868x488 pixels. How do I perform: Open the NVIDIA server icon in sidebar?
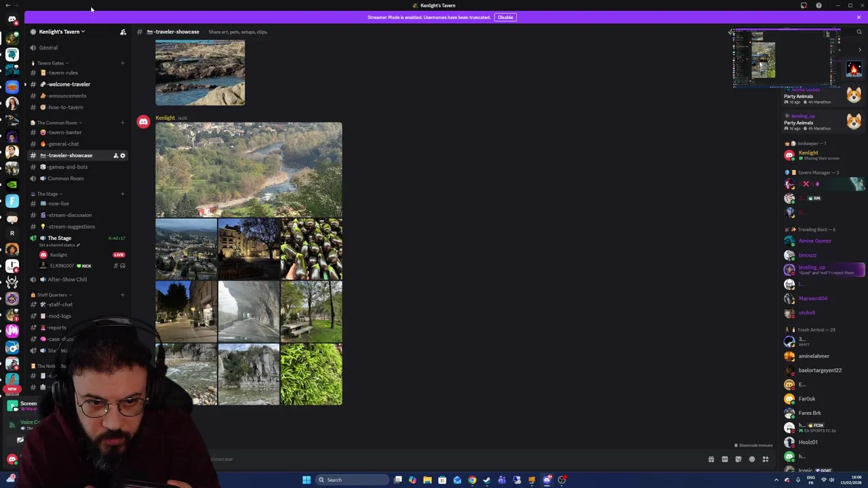point(12,184)
